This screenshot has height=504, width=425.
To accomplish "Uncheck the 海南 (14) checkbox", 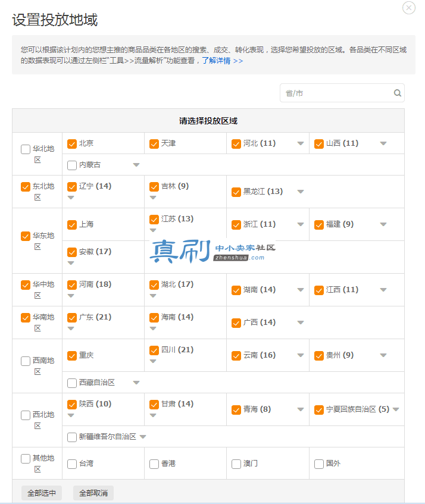I will point(154,318).
